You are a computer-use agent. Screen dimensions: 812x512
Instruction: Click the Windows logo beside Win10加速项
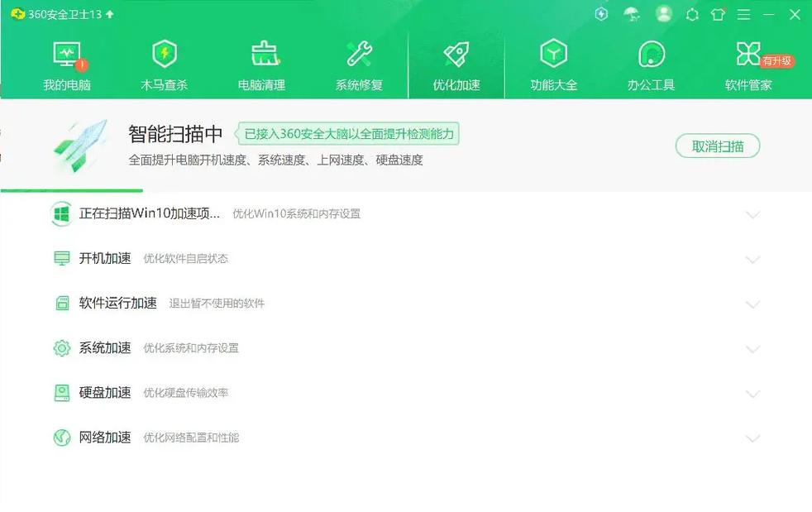(60, 213)
